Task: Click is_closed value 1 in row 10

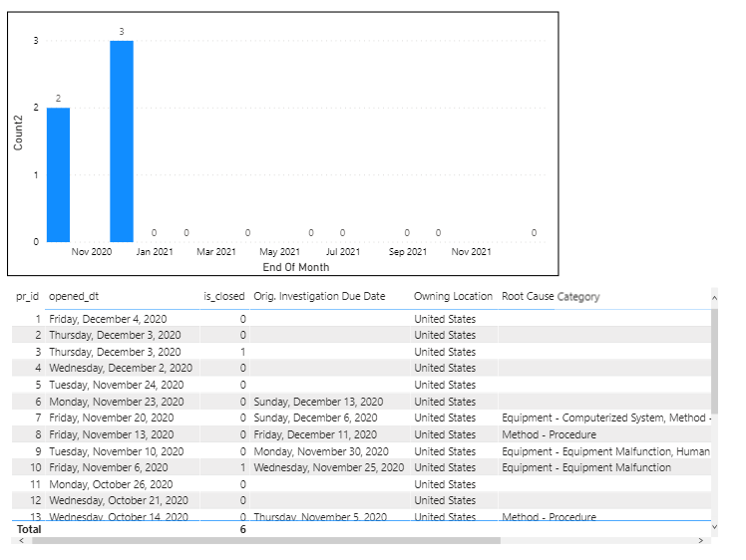Action: click(242, 467)
